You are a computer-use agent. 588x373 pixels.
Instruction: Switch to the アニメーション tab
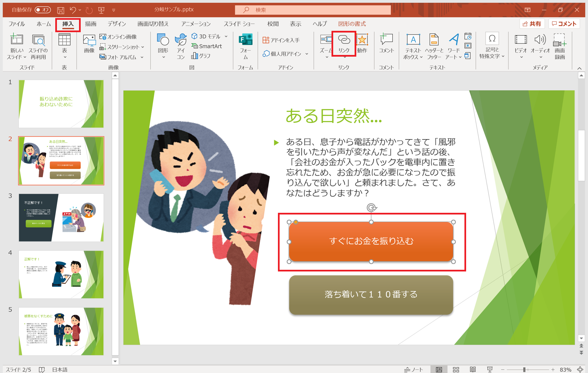196,24
